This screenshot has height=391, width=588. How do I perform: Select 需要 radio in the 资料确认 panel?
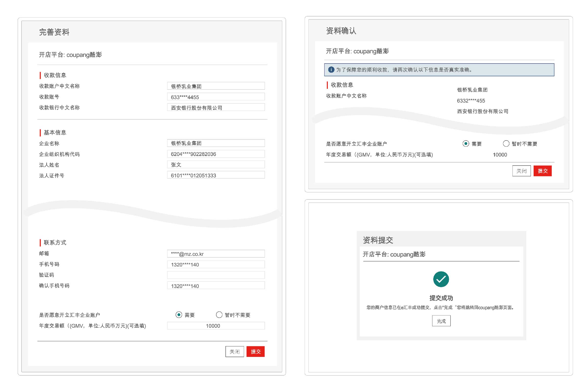click(x=466, y=144)
